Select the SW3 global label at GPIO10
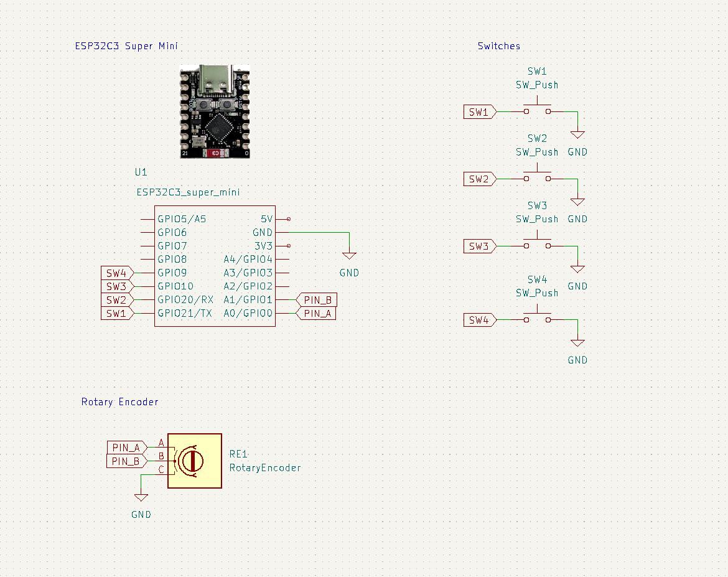Screen dimensions: 728x577 pyautogui.click(x=118, y=286)
